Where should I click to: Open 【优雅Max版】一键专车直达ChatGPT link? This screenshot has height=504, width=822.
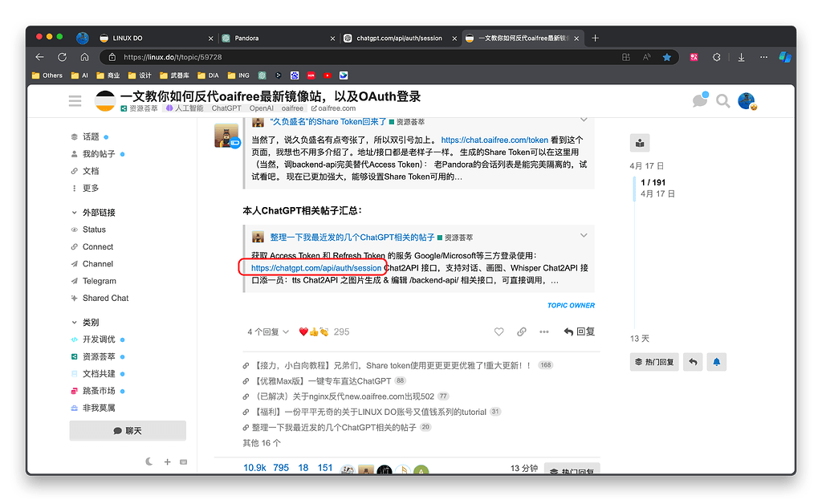pyautogui.click(x=323, y=381)
